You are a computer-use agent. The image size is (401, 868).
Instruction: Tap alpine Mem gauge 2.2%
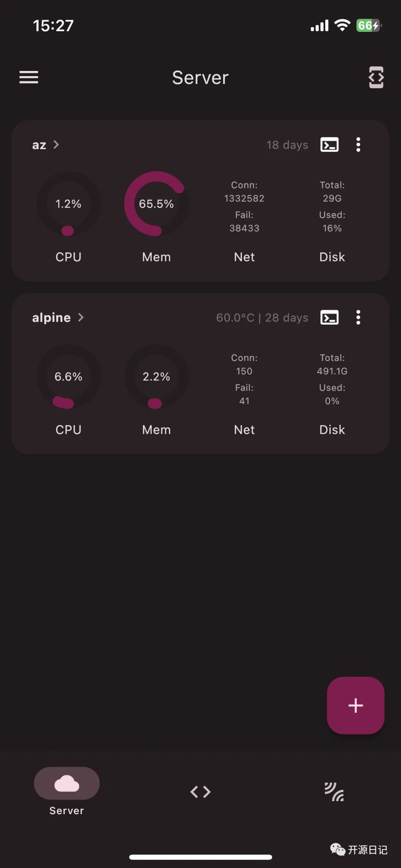[156, 377]
